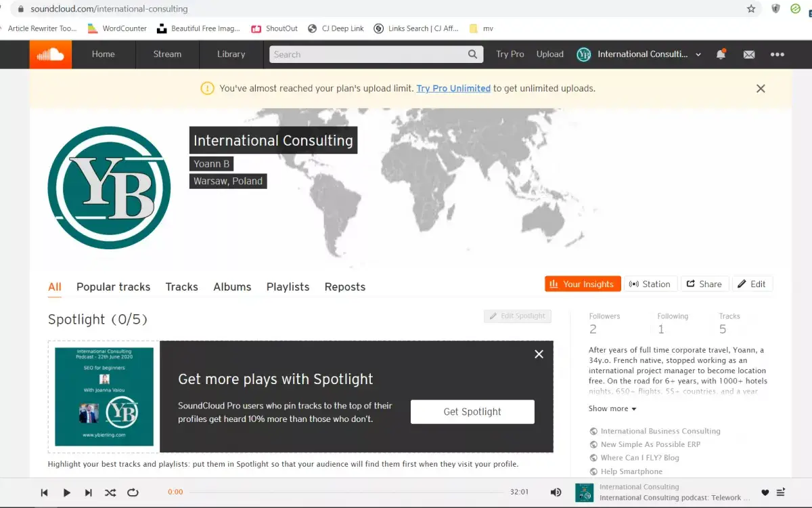Click the Edit profile button
Image resolution: width=812 pixels, height=508 pixels.
point(752,284)
